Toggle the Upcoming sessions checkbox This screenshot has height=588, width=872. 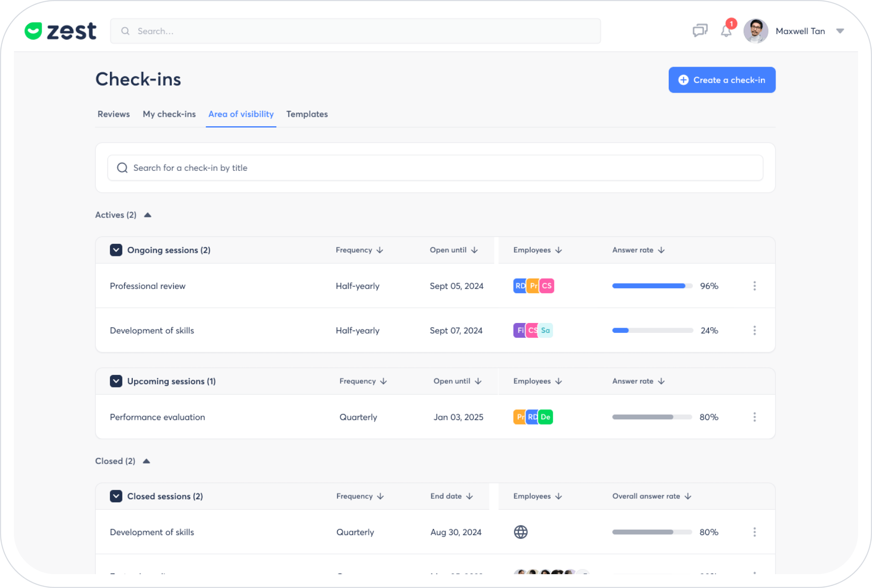click(116, 381)
